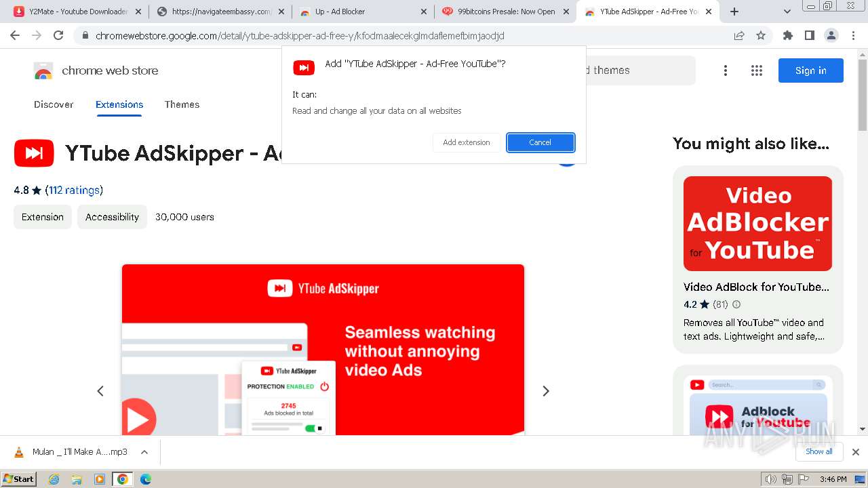868x488 pixels.
Task: Toggle the browser side panel icon
Action: [809, 35]
